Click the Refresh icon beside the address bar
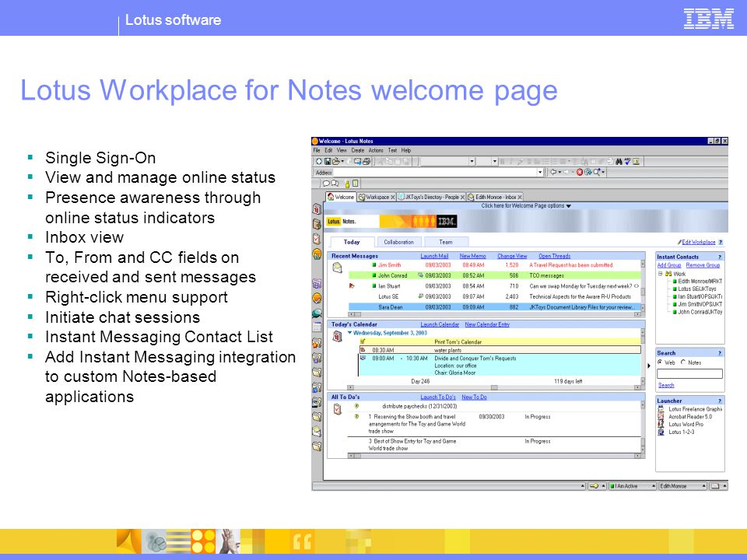The width and height of the screenshot is (747, 560). pos(588,173)
